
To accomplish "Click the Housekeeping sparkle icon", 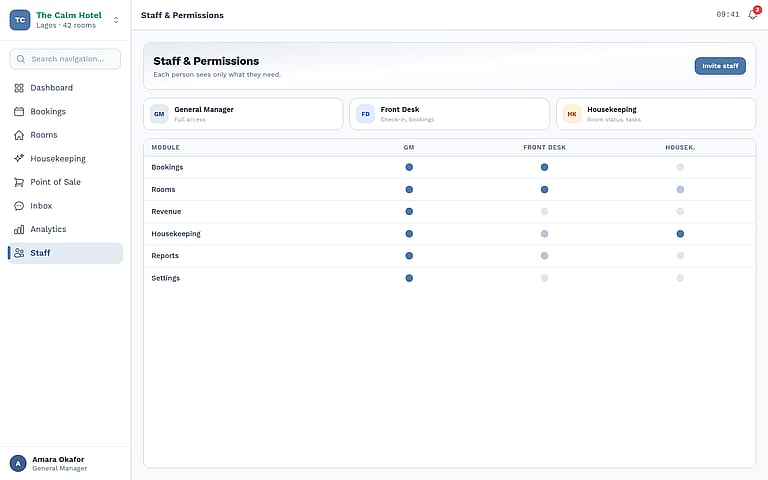I will [19, 159].
